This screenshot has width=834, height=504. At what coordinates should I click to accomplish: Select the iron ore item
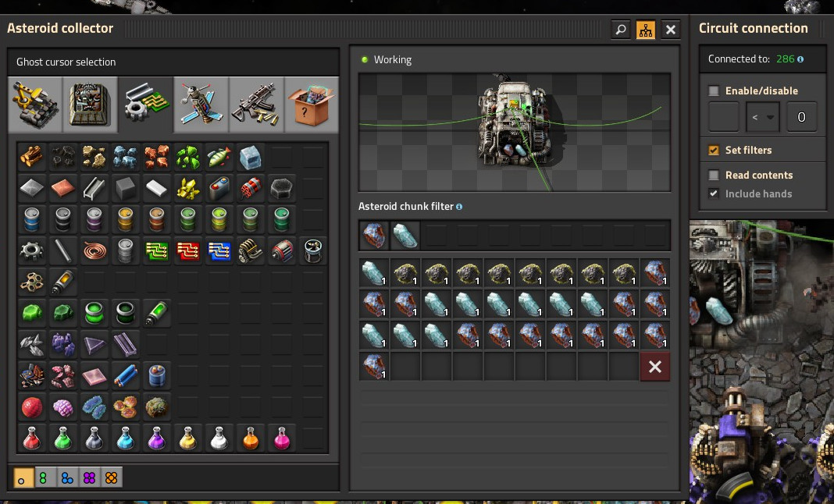tap(126, 157)
